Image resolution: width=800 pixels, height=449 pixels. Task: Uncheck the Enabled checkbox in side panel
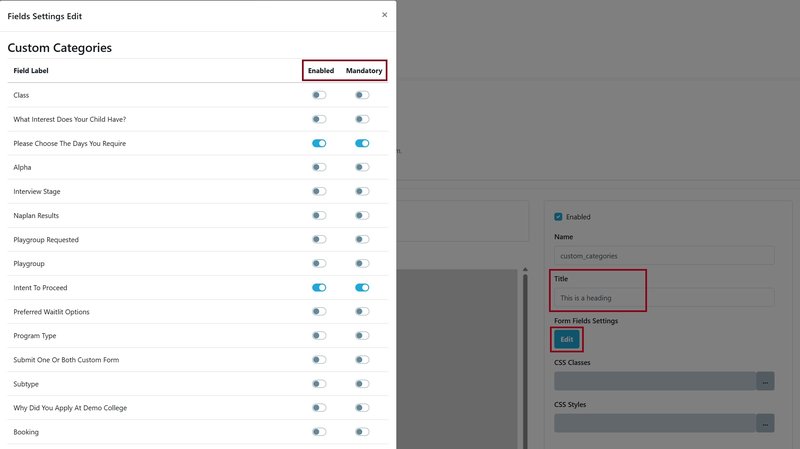coord(559,216)
